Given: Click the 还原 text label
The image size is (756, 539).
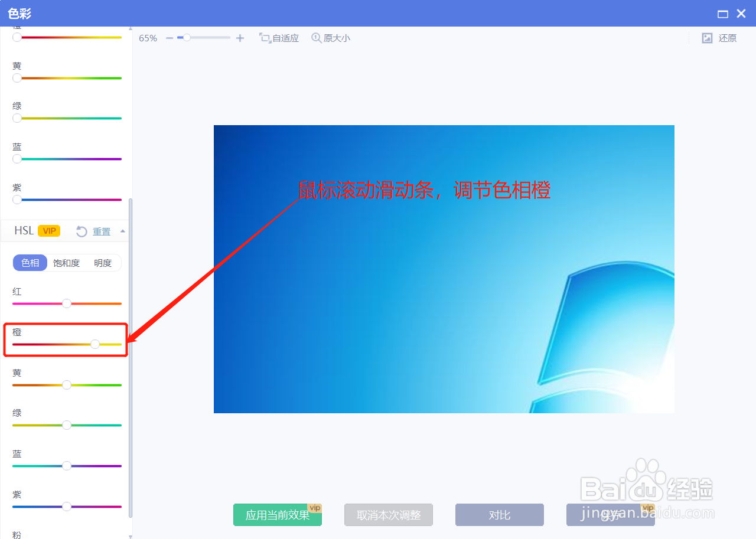Looking at the screenshot, I should (728, 38).
